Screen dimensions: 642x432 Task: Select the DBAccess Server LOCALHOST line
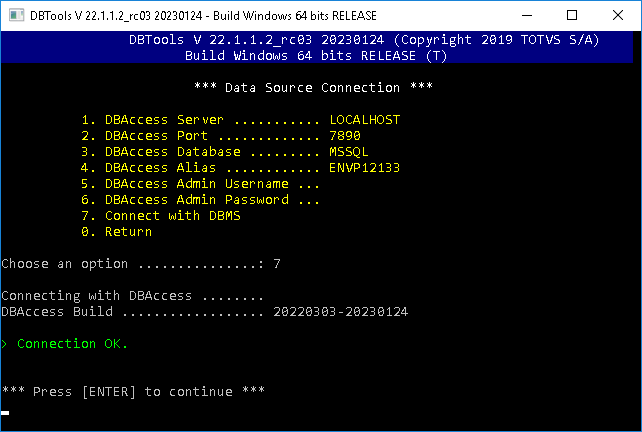pos(240,120)
